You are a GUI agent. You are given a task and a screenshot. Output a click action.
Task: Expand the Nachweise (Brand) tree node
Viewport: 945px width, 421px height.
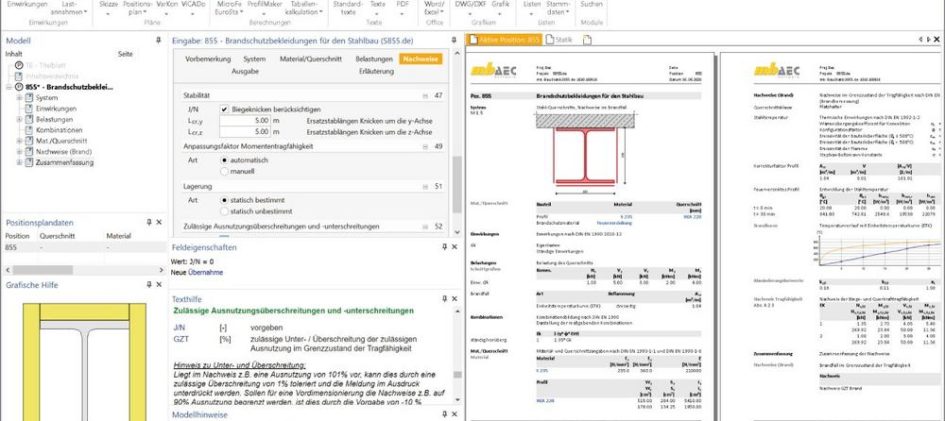(19, 151)
